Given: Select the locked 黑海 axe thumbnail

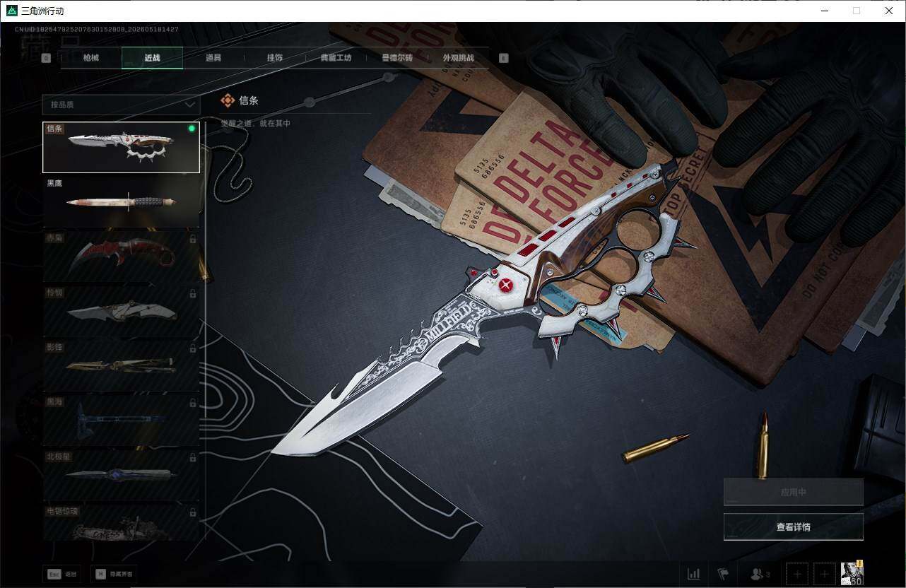Looking at the screenshot, I should tap(121, 421).
